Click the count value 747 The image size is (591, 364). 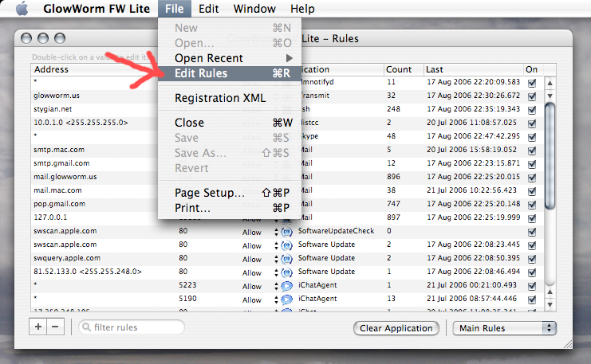(x=393, y=204)
